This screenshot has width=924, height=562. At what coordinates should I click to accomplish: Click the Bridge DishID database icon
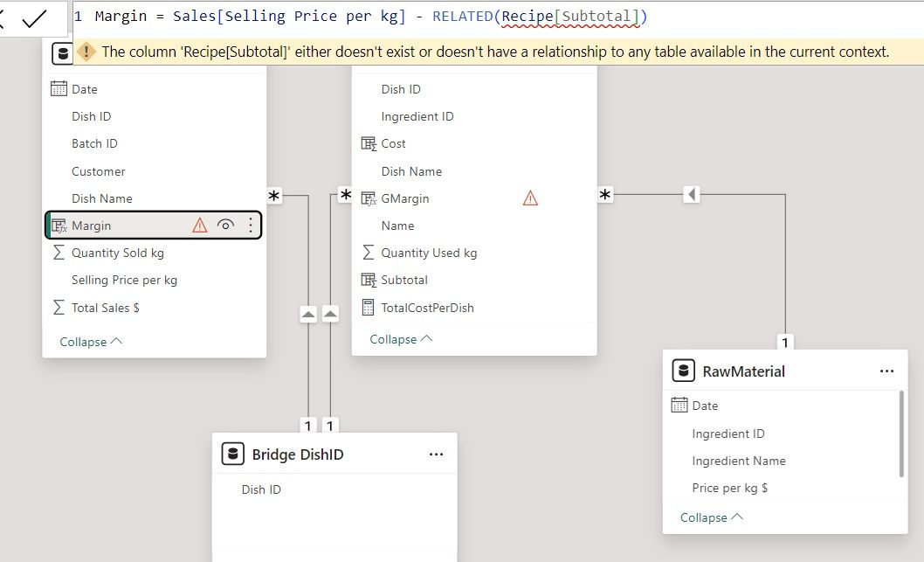click(x=233, y=454)
